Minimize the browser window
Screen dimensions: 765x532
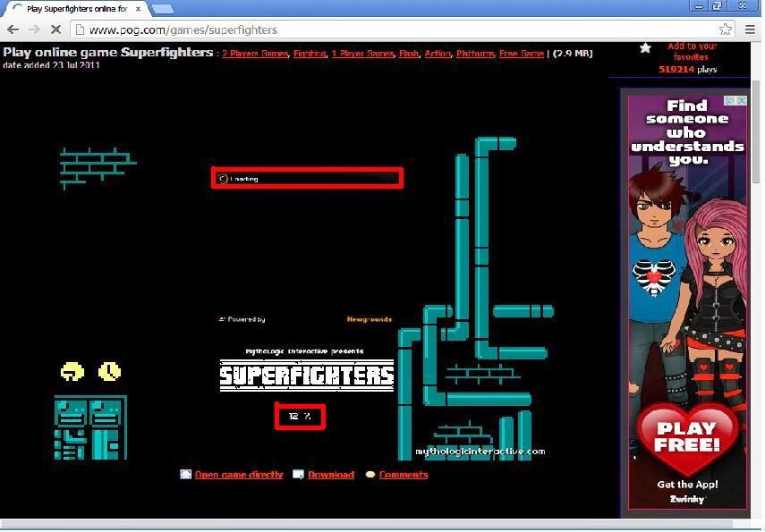[699, 6]
